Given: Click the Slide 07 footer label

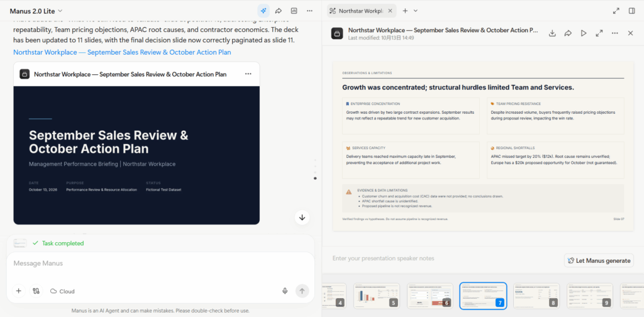Looking at the screenshot, I should point(619,219).
